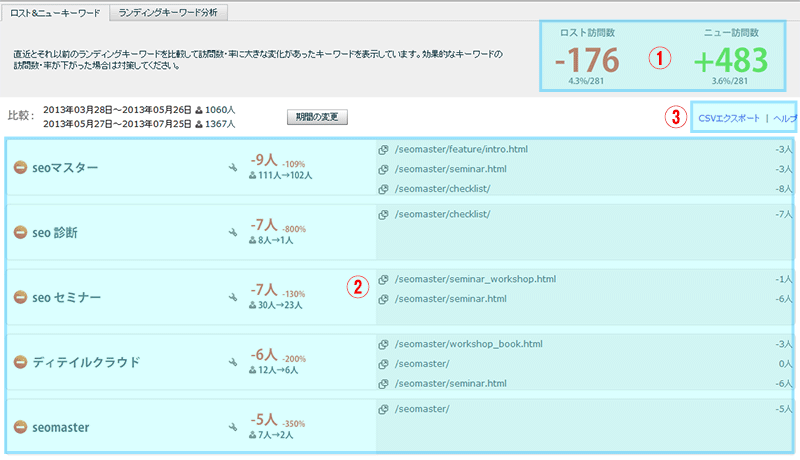The height and width of the screenshot is (460, 800).
Task: Open link icon for /seomaster/ under ディテイルクラウド
Action: [384, 364]
